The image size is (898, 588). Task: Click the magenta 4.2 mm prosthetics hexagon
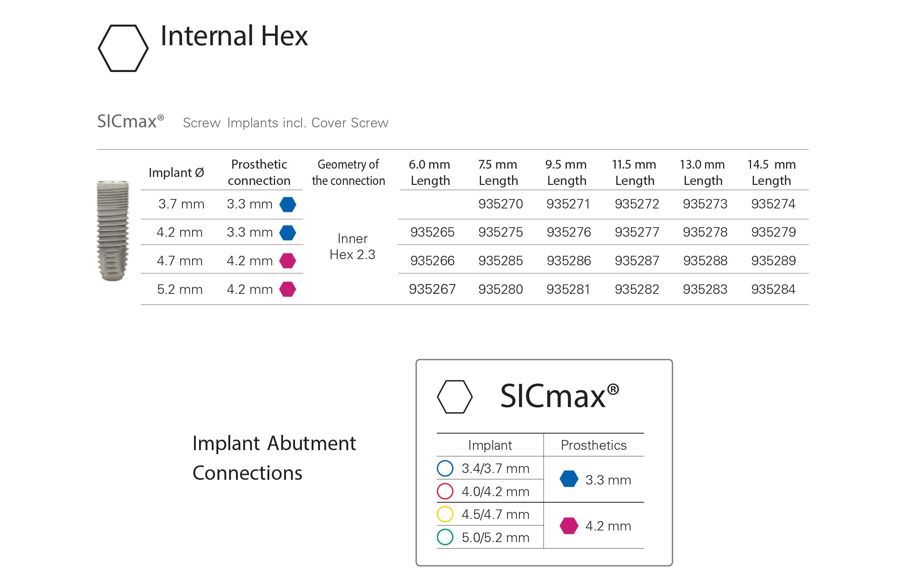[569, 526]
